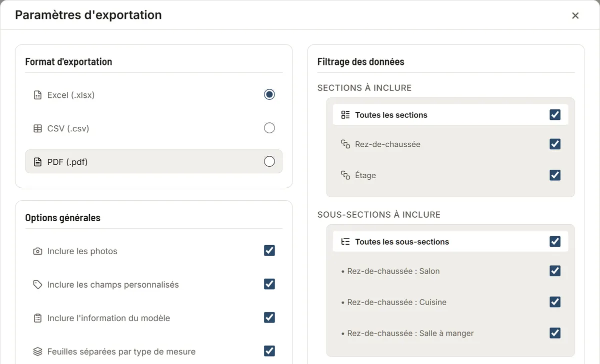This screenshot has height=364, width=600.
Task: Click the list icon beside Toutes les sections
Action: click(345, 115)
